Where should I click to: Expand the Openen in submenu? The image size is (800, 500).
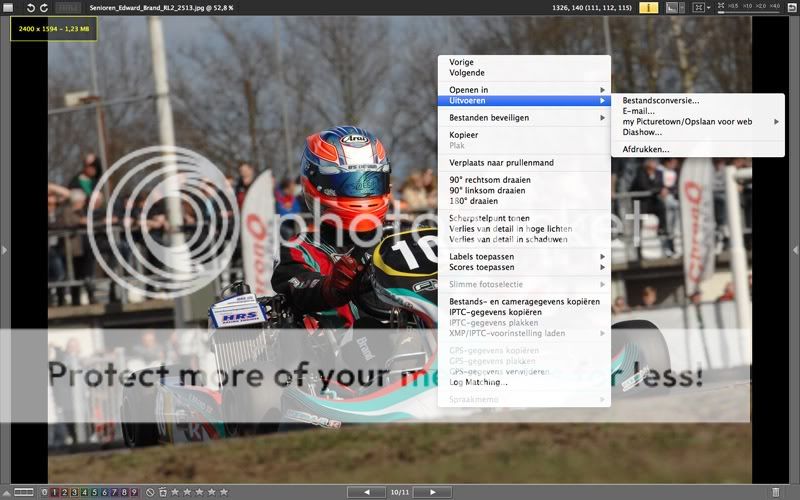coord(525,90)
